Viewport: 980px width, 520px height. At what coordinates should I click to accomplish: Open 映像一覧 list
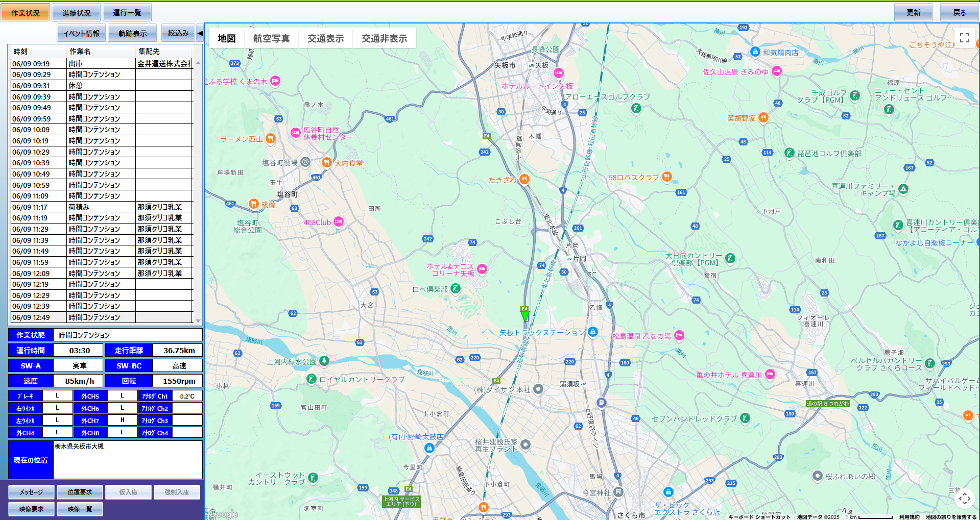80,509
